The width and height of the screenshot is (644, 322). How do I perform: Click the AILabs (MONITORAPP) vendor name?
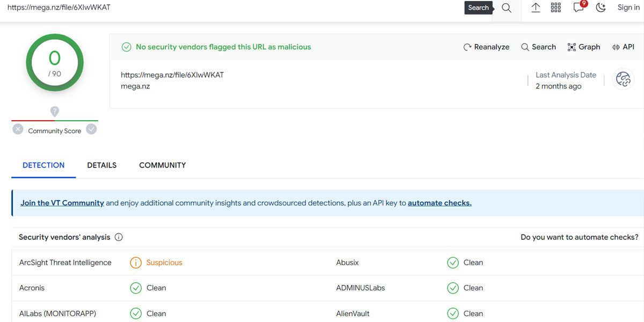point(57,313)
